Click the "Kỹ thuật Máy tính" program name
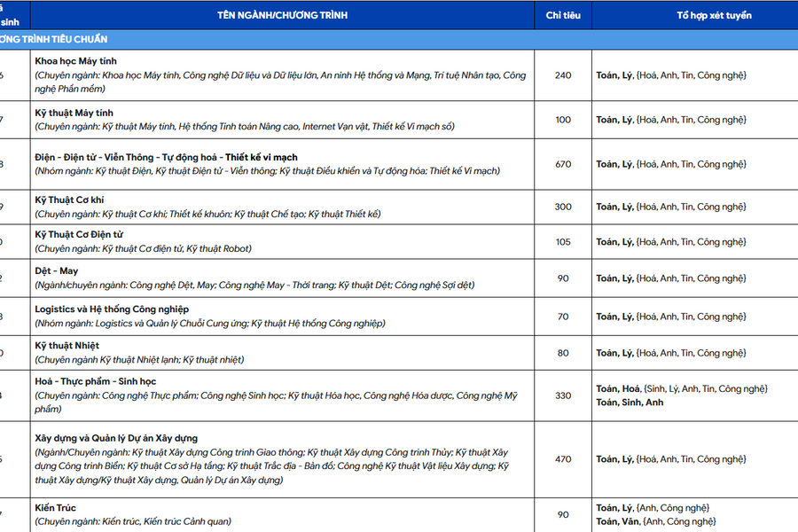798x532 pixels. coord(74,113)
